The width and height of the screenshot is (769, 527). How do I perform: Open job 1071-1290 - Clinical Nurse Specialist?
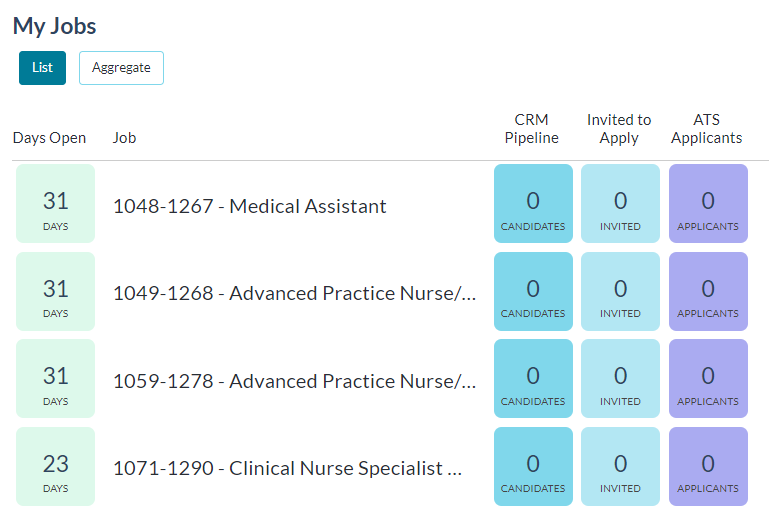coord(287,468)
